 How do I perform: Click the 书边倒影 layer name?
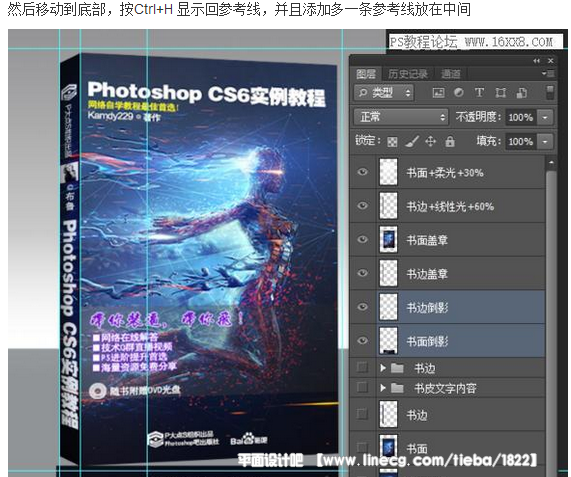coord(428,308)
